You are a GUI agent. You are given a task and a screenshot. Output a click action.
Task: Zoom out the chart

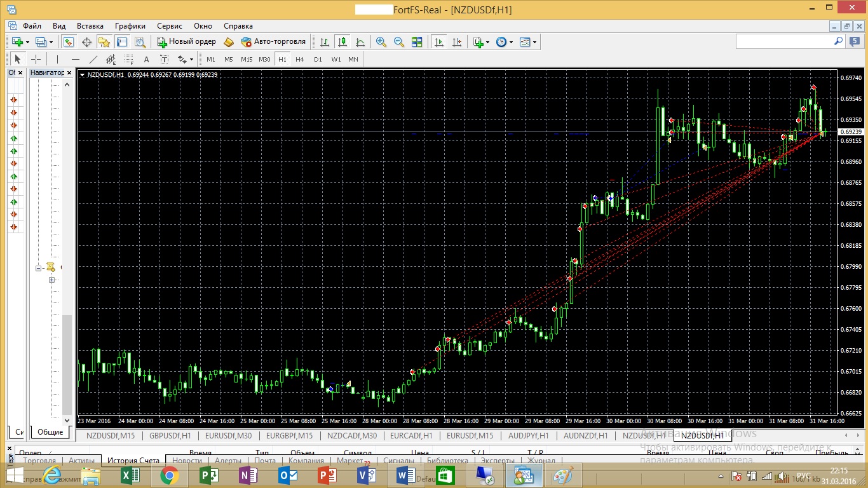399,42
